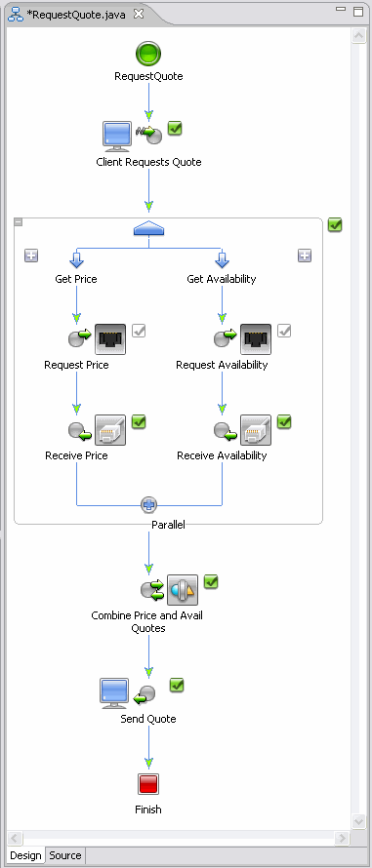Click the Get Availability label
This screenshot has height=868, width=372.
point(222,279)
